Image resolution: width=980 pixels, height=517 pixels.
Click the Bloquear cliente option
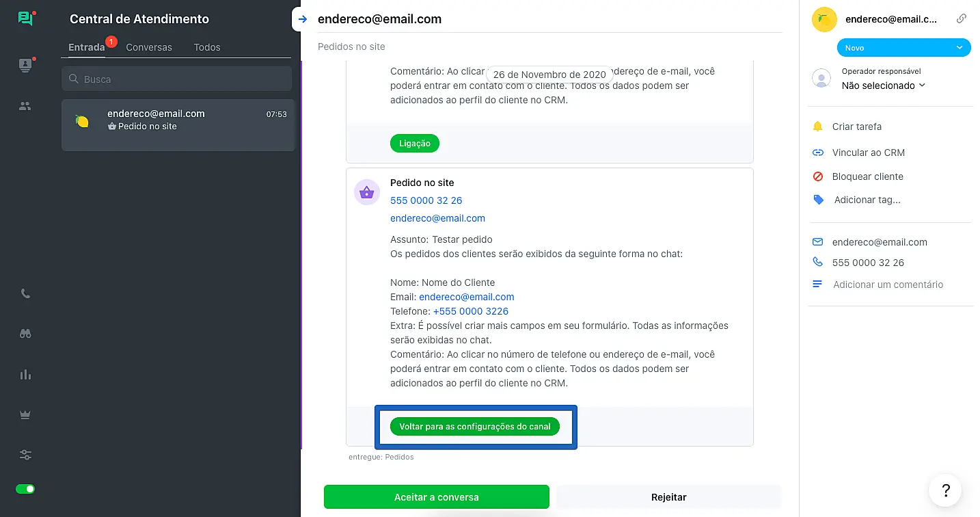(x=867, y=176)
